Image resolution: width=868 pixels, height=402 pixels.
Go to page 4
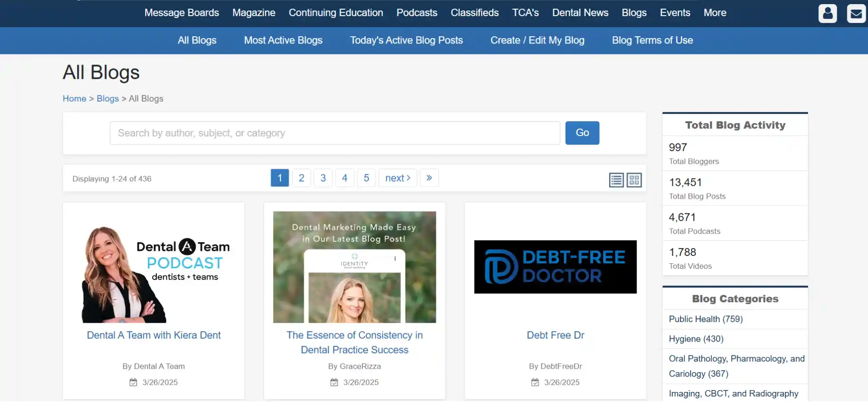[345, 178]
